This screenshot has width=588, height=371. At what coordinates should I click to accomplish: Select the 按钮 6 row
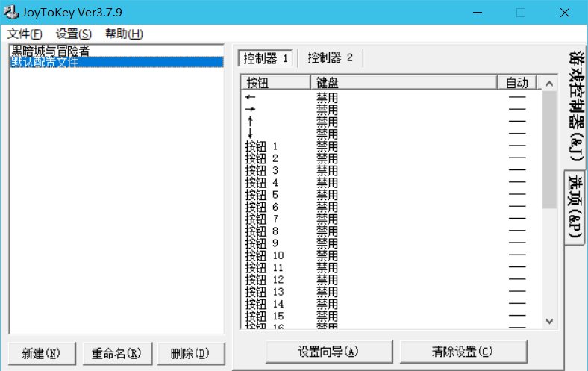tap(391, 206)
